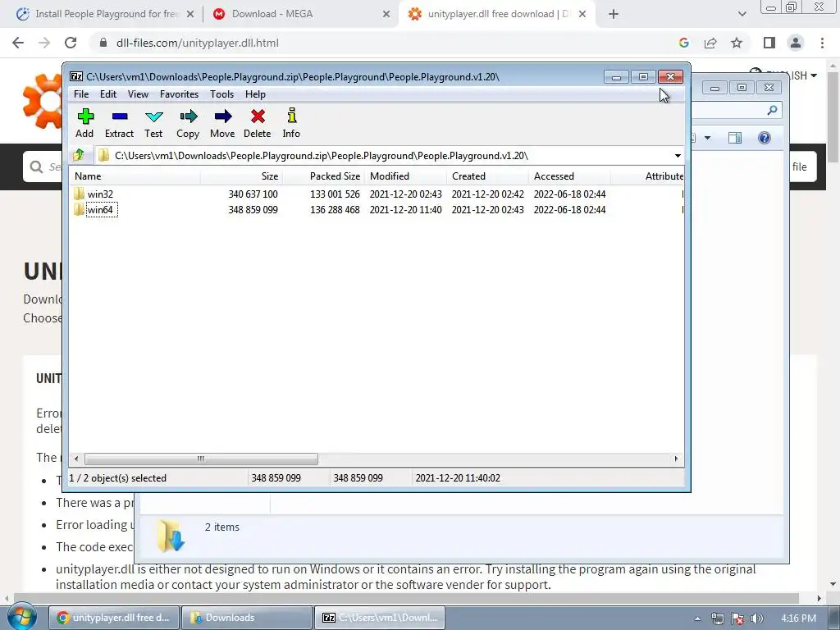
Task: Click win64 packed size 136 288 468
Action: pyautogui.click(x=335, y=209)
